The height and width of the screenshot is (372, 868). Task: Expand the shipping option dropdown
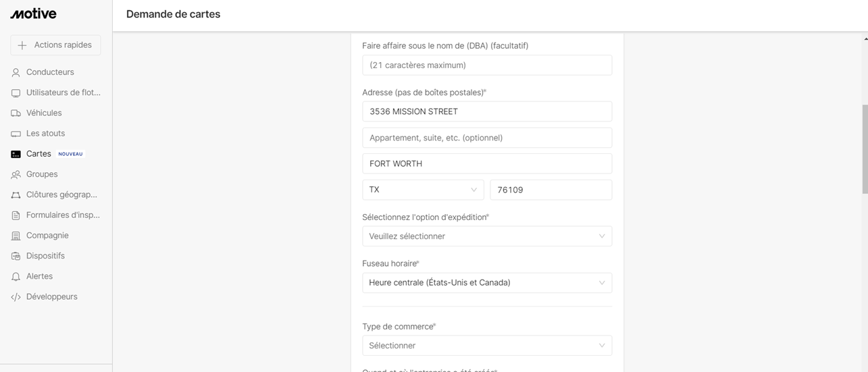click(487, 236)
